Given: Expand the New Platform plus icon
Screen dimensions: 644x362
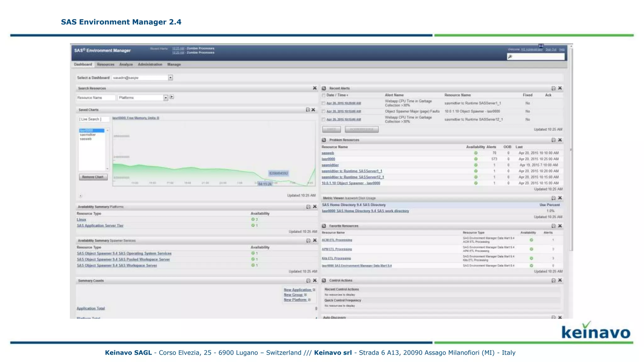Looking at the screenshot, I should click(309, 300).
